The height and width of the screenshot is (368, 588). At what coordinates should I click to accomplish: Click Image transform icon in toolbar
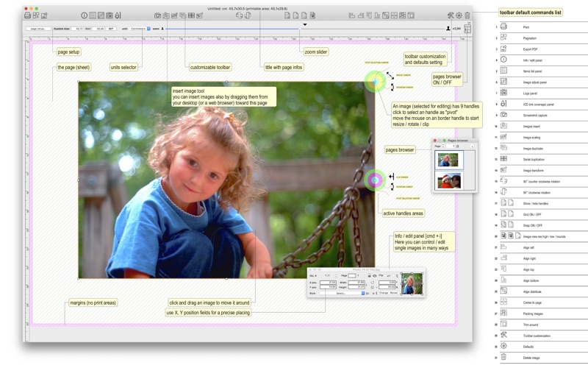[199, 15]
